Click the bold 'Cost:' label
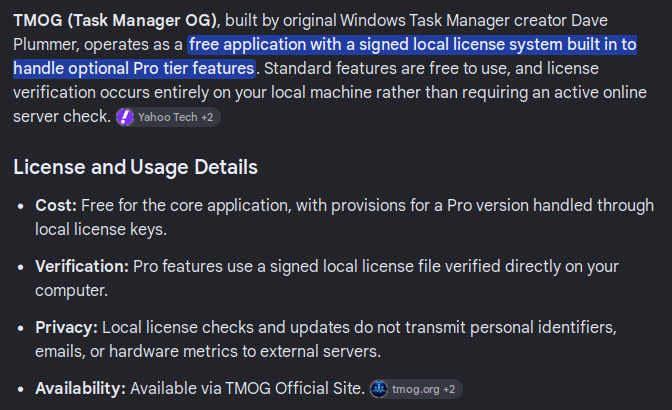This screenshot has height=410, width=672. pos(56,206)
